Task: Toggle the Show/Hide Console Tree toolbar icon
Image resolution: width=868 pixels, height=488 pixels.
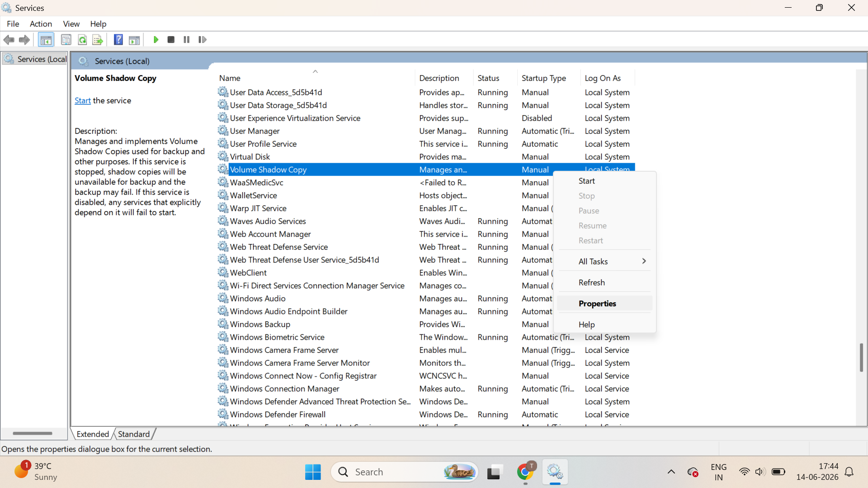Action: coord(46,40)
